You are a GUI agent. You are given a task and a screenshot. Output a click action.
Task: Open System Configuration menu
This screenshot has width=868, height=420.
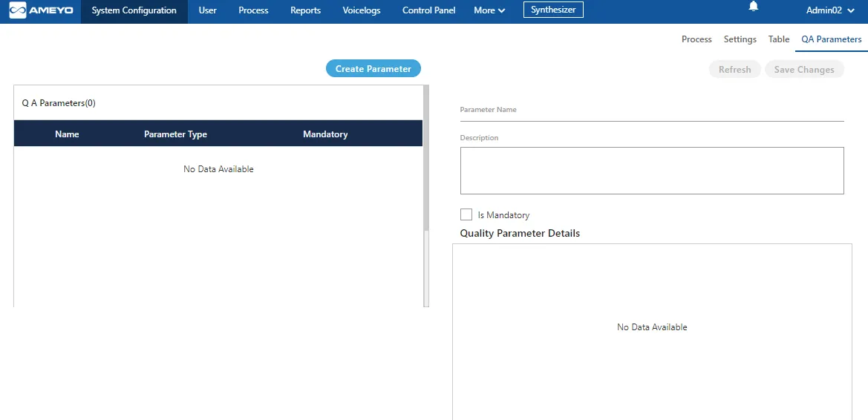134,10
